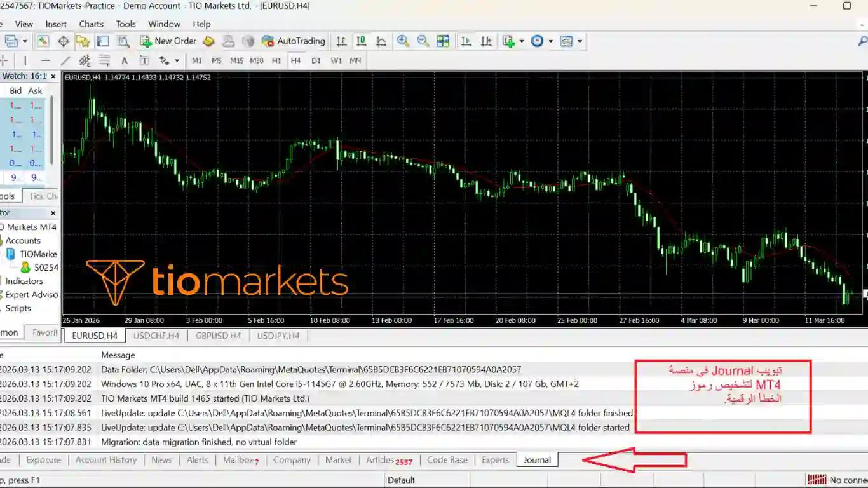This screenshot has height=488, width=868.
Task: Toggle chart shift
Action: (x=486, y=41)
